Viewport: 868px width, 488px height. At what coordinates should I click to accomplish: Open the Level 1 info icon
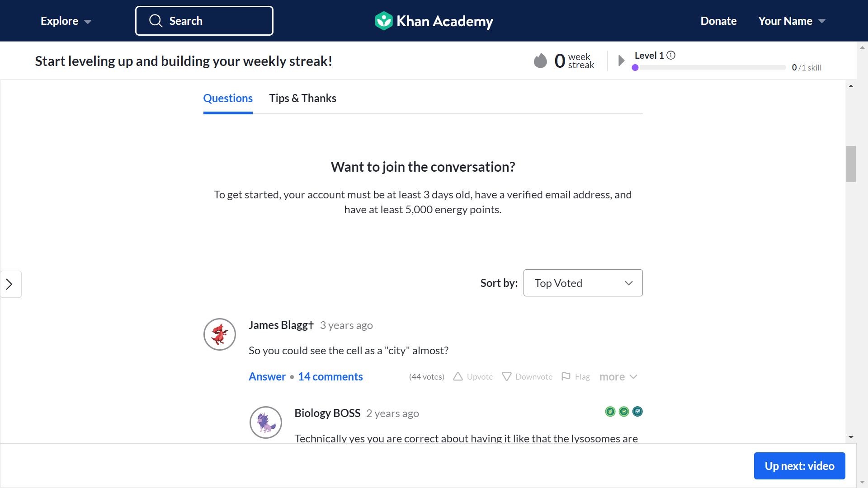671,55
